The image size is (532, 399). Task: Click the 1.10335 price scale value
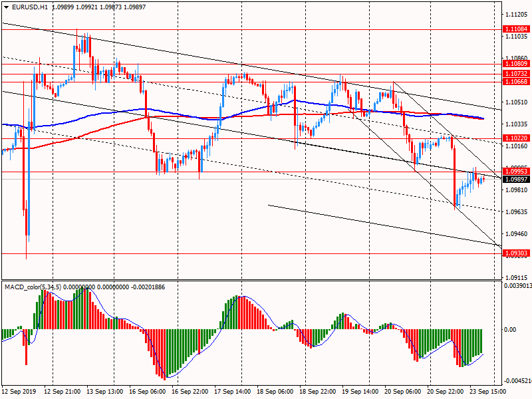pyautogui.click(x=517, y=124)
